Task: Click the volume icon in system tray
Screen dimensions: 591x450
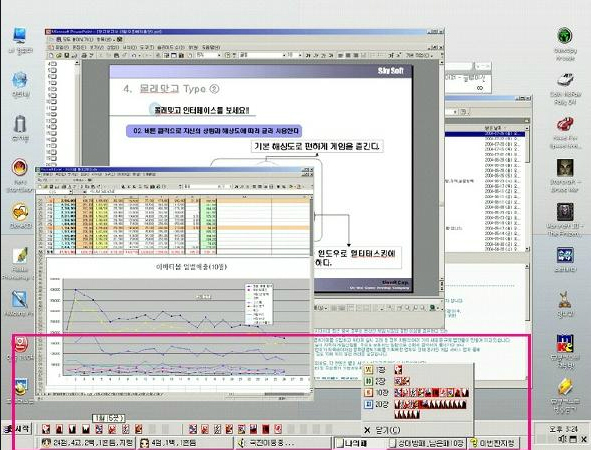Action: [x=563, y=439]
